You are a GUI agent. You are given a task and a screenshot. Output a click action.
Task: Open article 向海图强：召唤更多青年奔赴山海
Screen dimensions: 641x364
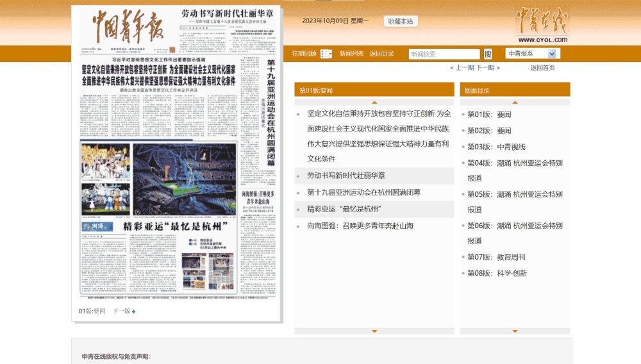pos(360,226)
